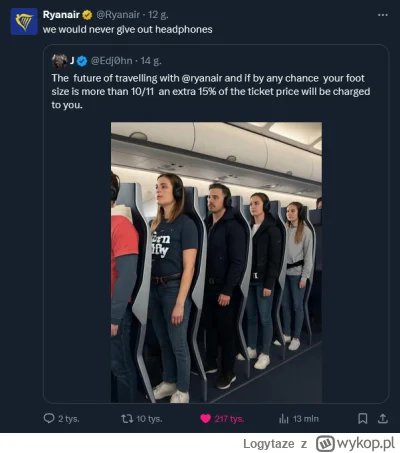Click the reply speech bubble icon

point(49,418)
